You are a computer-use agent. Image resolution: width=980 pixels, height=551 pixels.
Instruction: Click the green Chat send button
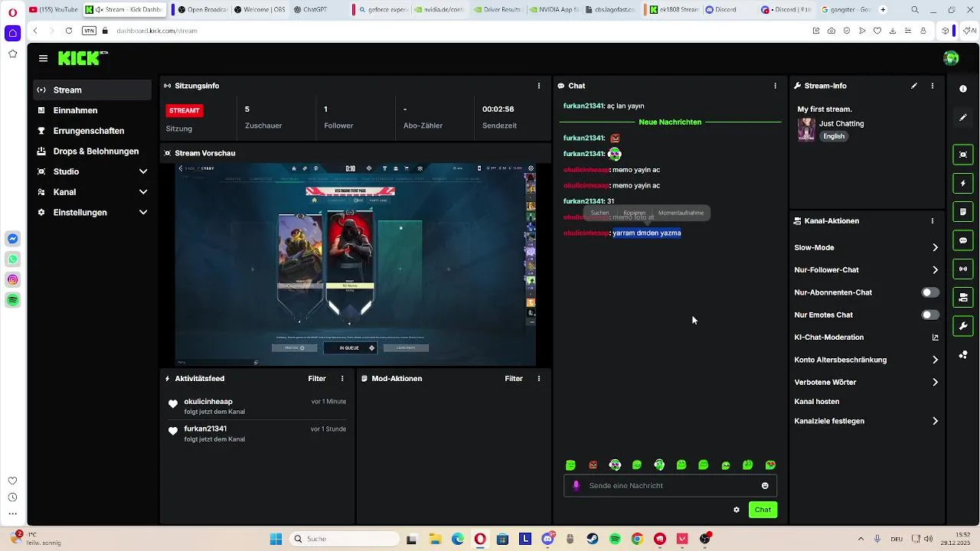[763, 510]
